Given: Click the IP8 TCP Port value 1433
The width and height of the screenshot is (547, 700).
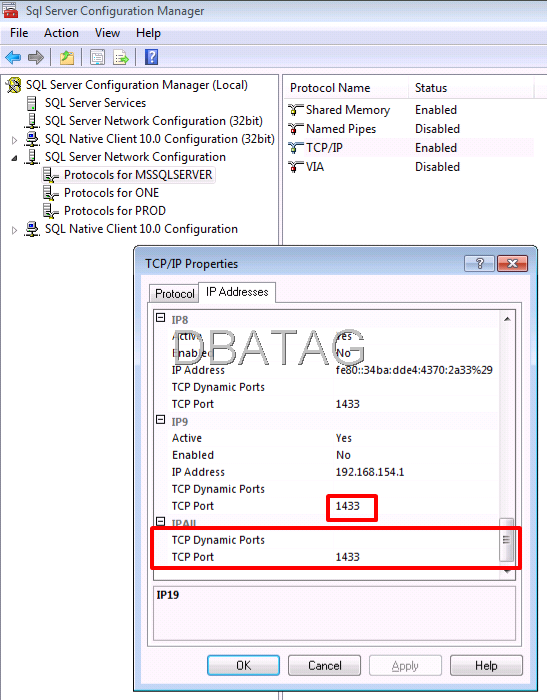Looking at the screenshot, I should (x=347, y=404).
